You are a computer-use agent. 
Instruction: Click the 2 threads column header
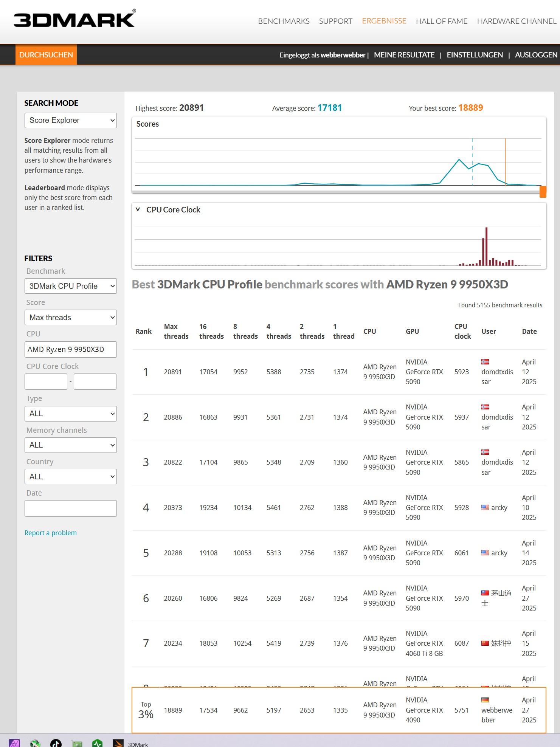point(312,331)
